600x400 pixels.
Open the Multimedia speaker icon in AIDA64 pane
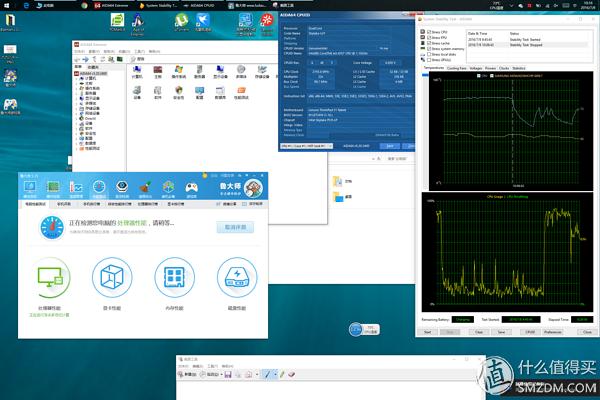coord(241,70)
